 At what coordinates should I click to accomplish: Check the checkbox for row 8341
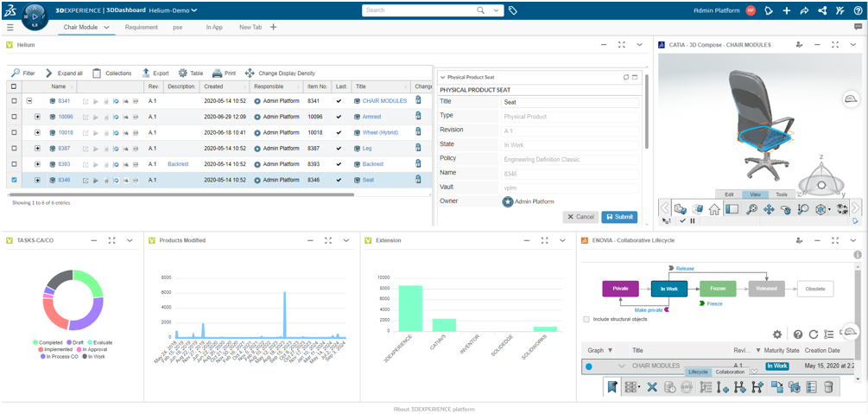pyautogui.click(x=14, y=101)
